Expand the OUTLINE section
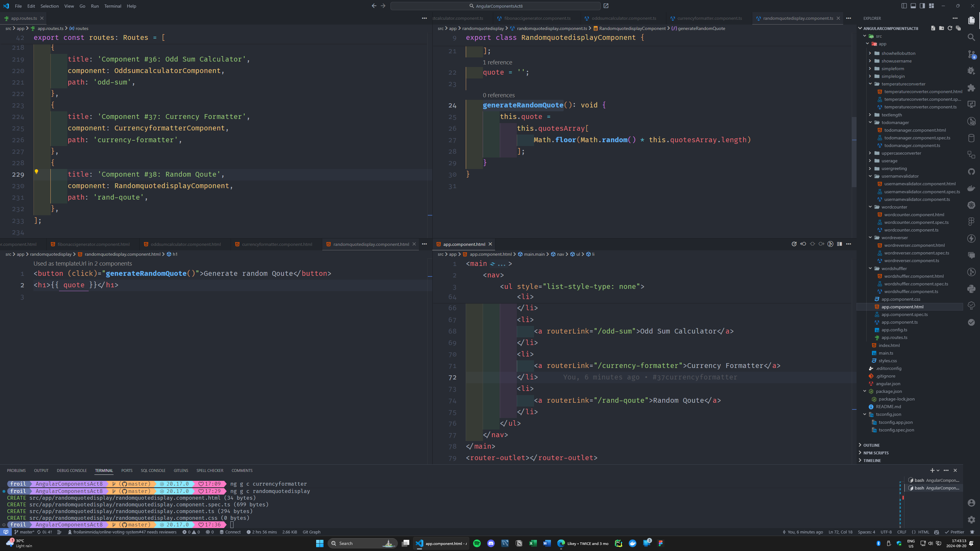 click(x=871, y=445)
